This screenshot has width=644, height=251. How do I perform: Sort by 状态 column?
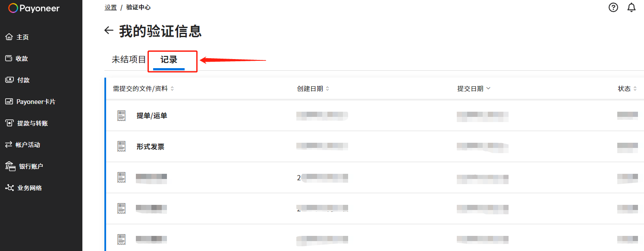click(x=627, y=88)
